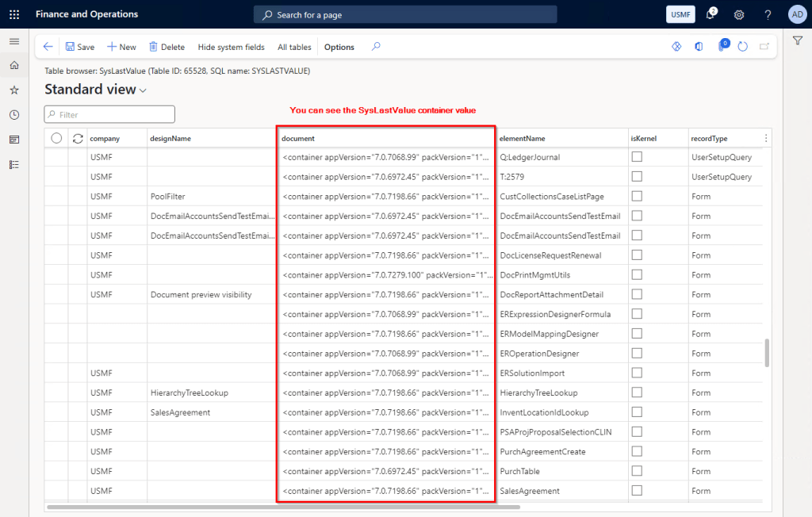
Task: Open the column options three-dot menu
Action: tap(765, 137)
